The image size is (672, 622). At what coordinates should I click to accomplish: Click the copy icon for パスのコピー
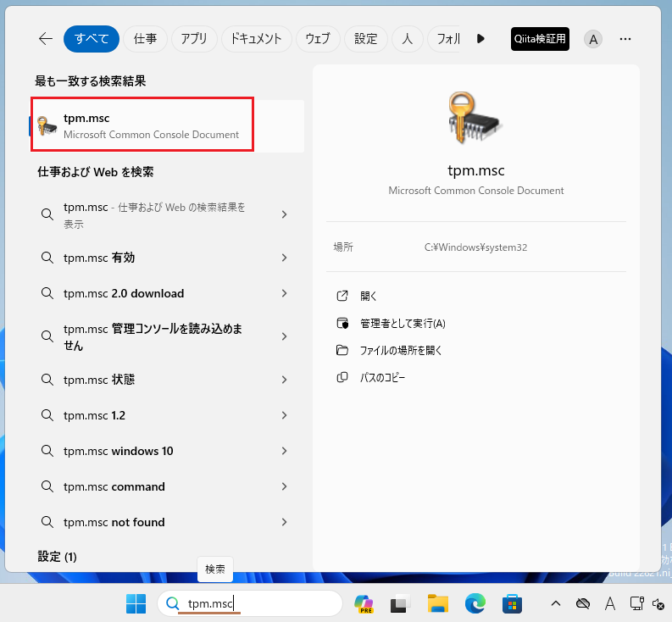click(342, 377)
